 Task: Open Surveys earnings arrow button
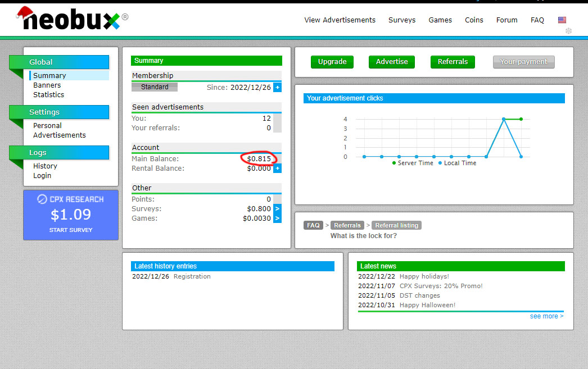277,209
